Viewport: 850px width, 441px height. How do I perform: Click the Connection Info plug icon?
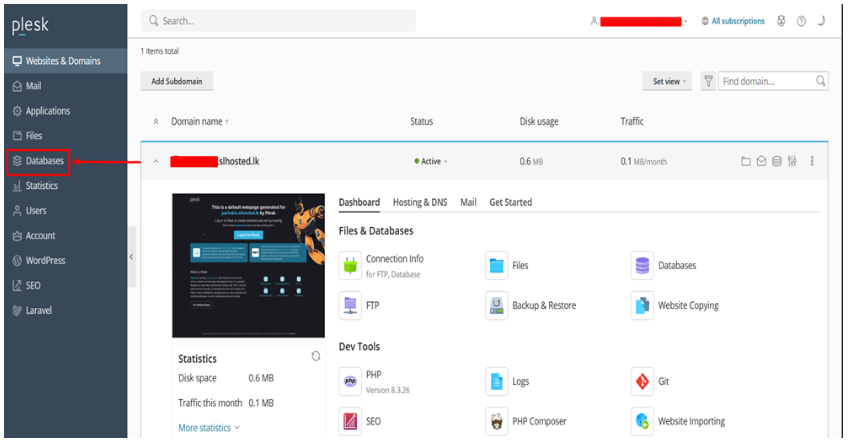tap(351, 265)
